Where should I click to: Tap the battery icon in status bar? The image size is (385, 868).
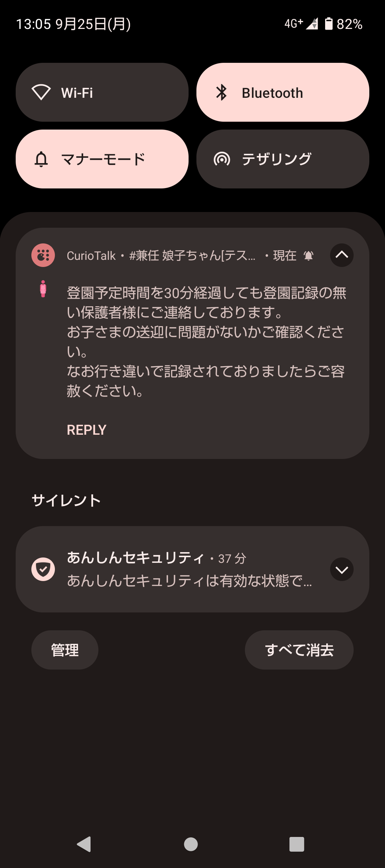[x=329, y=24]
